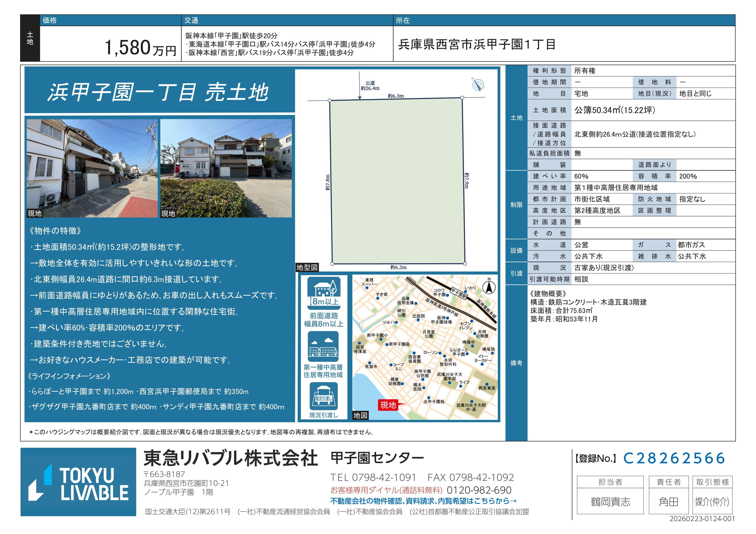Click the Tokyu Livable logo
The width and height of the screenshot is (756, 534).
78,482
